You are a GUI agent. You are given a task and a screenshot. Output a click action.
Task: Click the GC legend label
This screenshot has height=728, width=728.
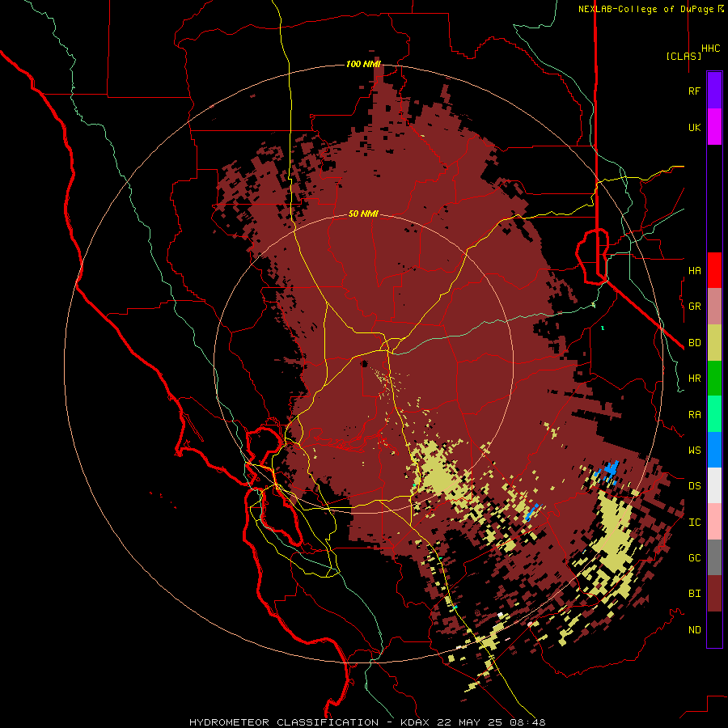(x=694, y=557)
